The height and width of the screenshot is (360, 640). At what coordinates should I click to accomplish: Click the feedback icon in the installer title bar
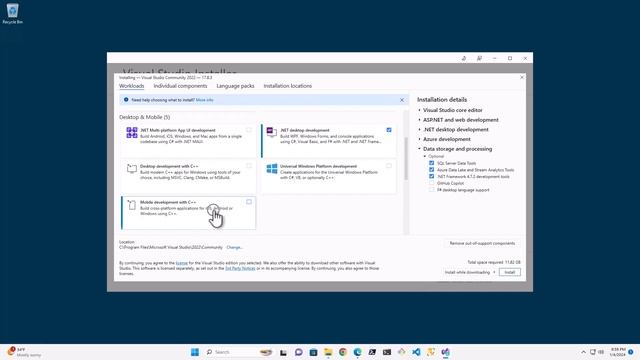(479, 58)
